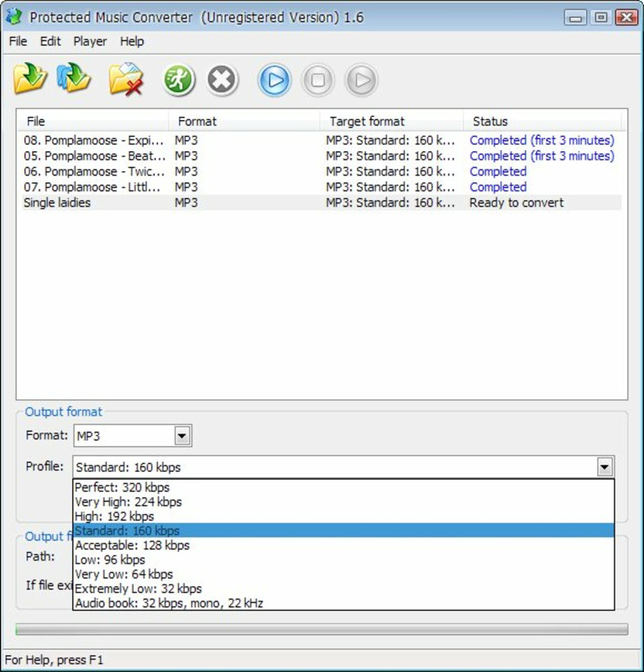Click the gray cancel conversion X icon
This screenshot has height=672, width=644.
pyautogui.click(x=222, y=80)
